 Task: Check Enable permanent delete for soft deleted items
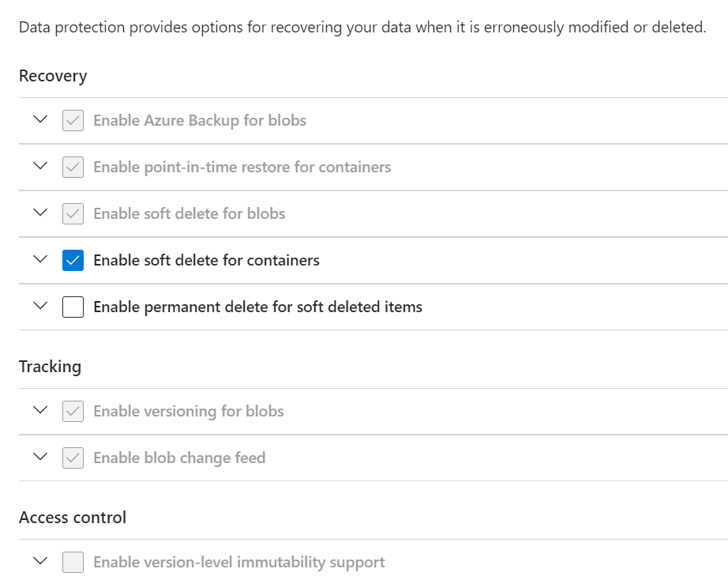coord(73,307)
